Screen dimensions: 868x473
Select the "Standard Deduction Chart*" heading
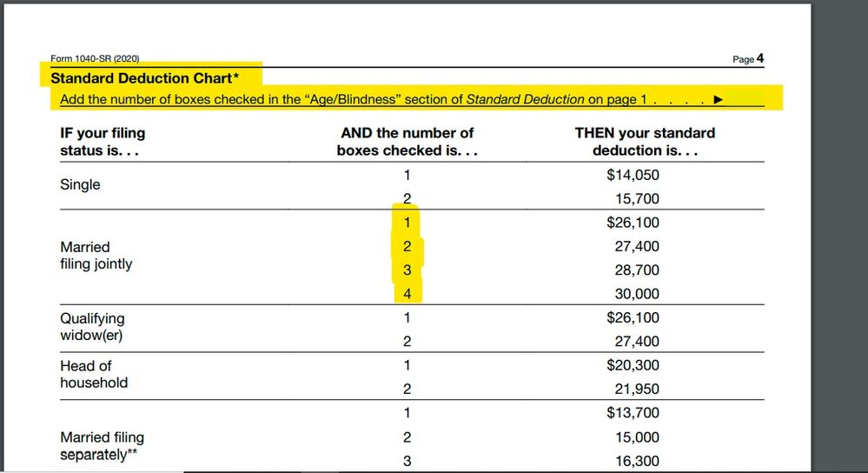[x=149, y=77]
